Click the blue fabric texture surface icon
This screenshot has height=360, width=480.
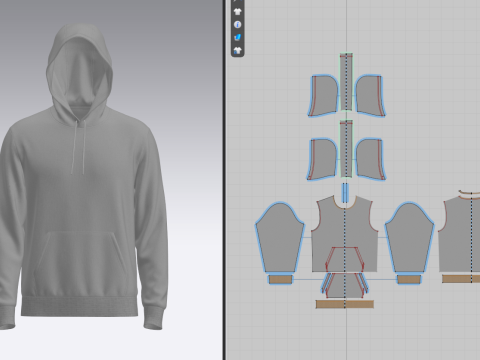237,37
